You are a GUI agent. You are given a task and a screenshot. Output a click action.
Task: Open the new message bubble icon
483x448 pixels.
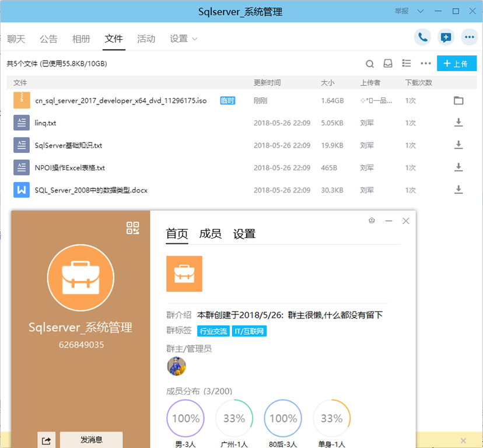tap(446, 37)
